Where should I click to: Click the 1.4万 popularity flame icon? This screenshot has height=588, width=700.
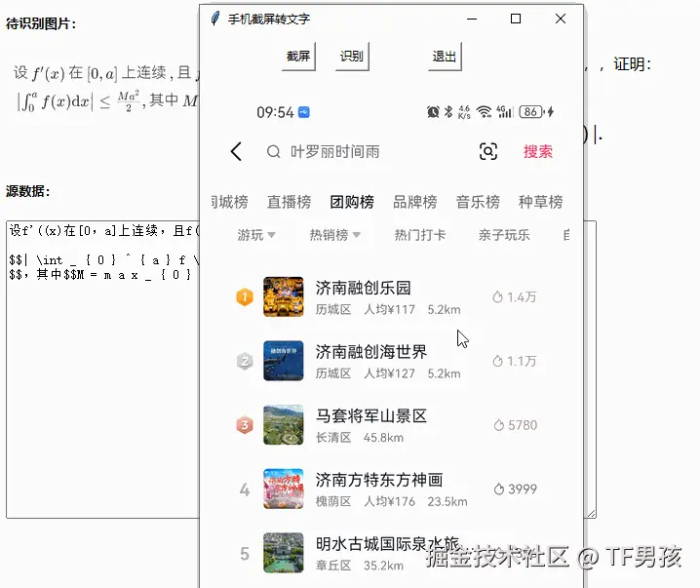[497, 296]
